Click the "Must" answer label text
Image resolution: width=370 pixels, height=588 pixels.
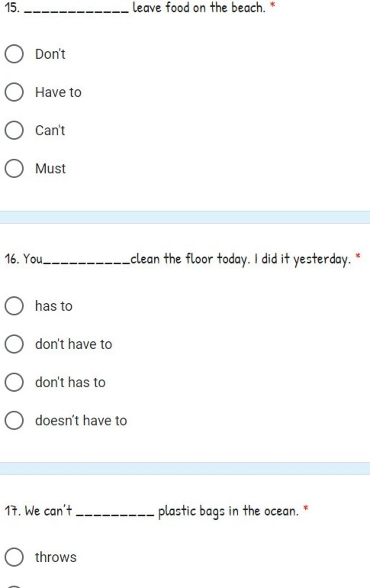50,169
